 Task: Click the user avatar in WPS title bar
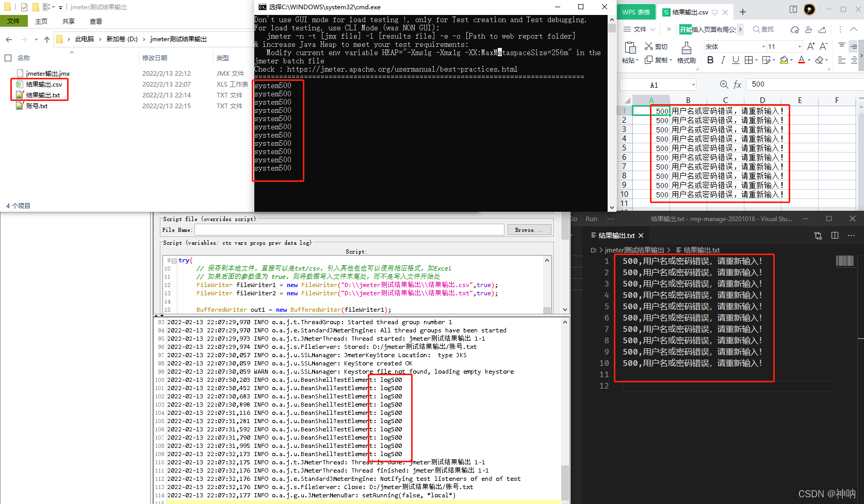click(809, 9)
